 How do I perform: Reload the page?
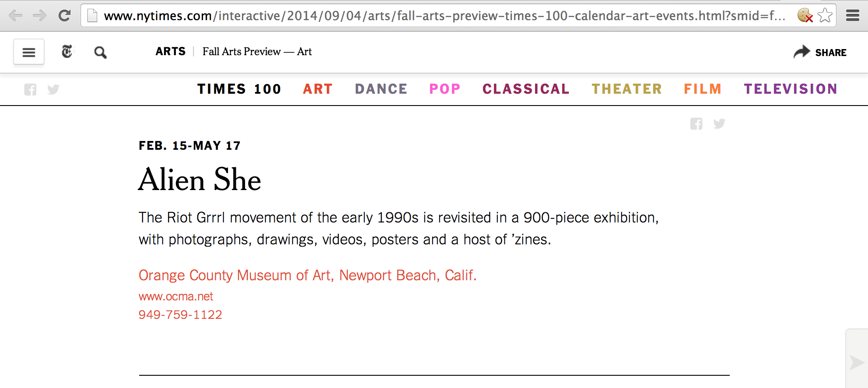[x=65, y=16]
